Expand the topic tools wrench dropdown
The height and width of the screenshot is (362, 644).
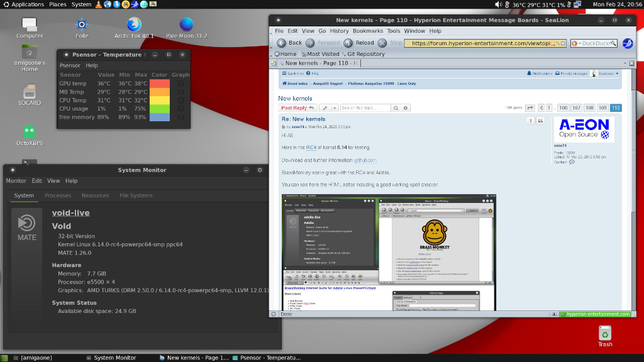point(328,108)
